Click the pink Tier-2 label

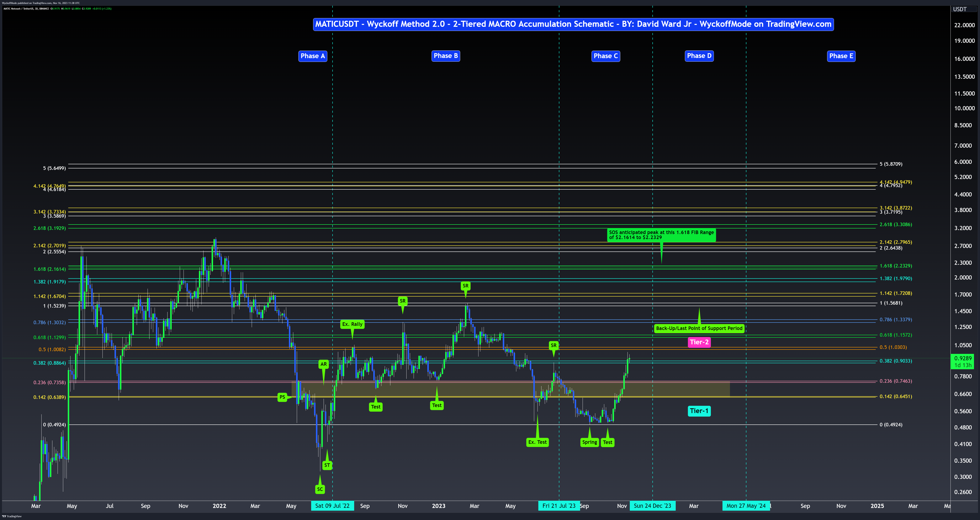[x=699, y=342]
